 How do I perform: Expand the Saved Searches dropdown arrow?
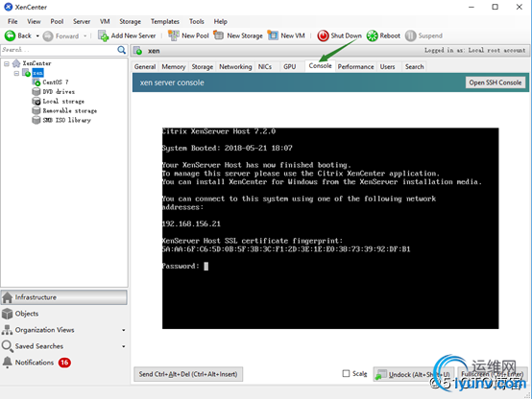(124, 346)
